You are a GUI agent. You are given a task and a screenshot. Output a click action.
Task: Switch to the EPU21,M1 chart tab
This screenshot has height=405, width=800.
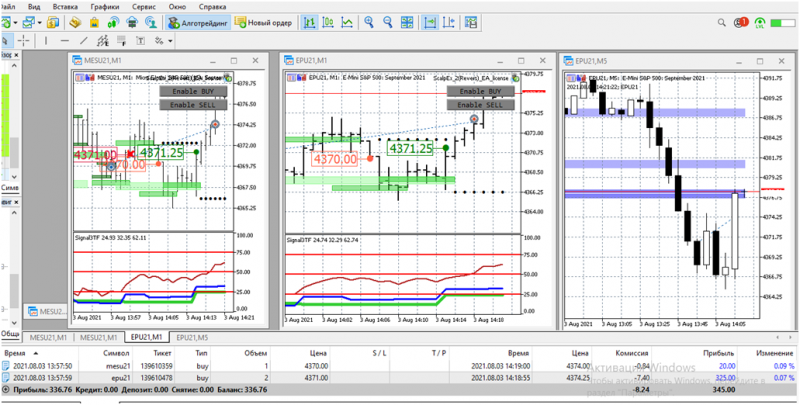(x=147, y=337)
